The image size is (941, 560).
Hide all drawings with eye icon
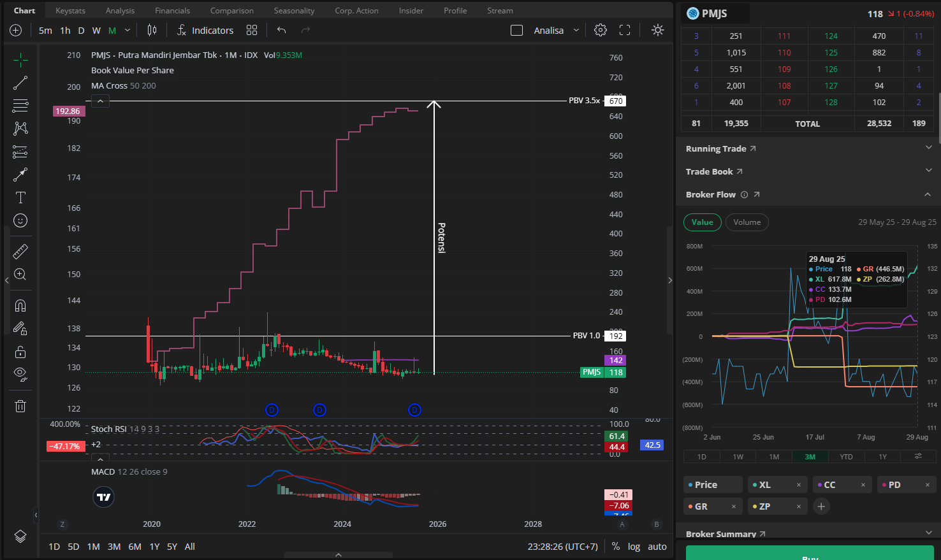click(20, 375)
